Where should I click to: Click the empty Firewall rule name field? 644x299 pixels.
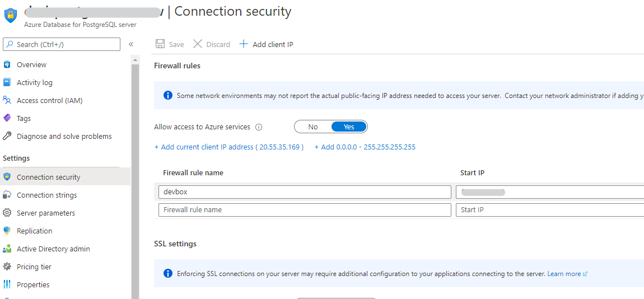click(305, 210)
